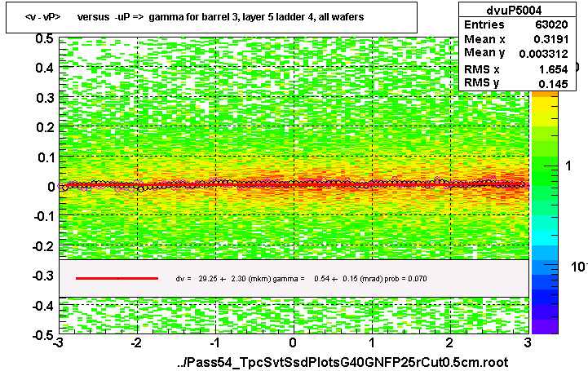Click y-axis label 0.1
This screenshot has width=588, height=371.
point(45,157)
